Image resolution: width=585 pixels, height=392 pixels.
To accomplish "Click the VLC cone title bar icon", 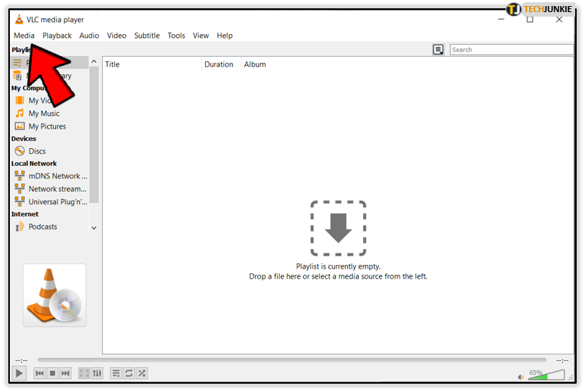I will 19,19.
